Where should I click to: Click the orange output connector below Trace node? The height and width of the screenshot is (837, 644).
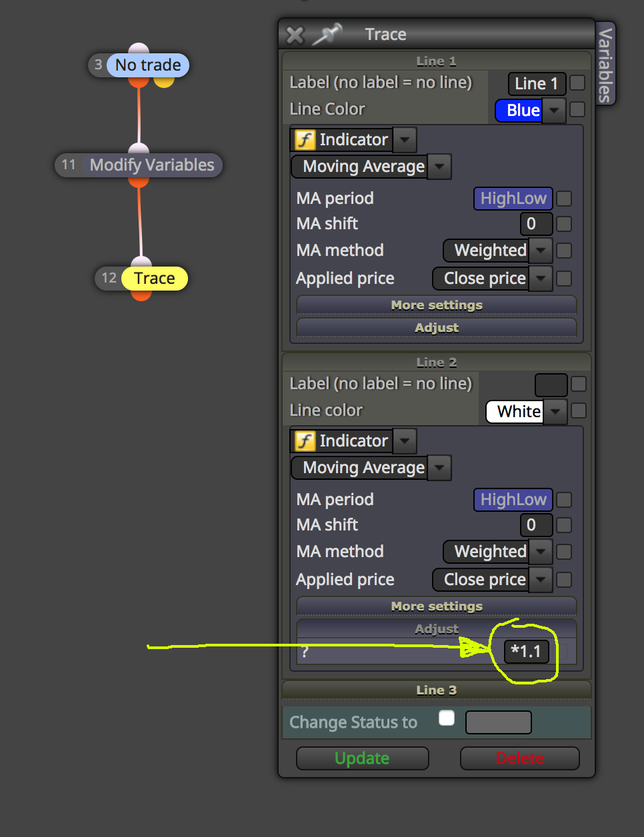coord(141,295)
